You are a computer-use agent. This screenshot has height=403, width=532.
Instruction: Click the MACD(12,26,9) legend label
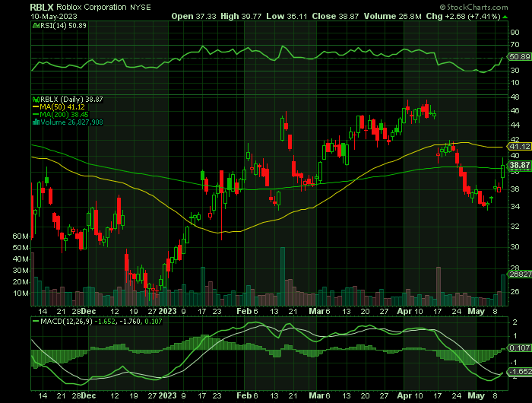(62, 321)
